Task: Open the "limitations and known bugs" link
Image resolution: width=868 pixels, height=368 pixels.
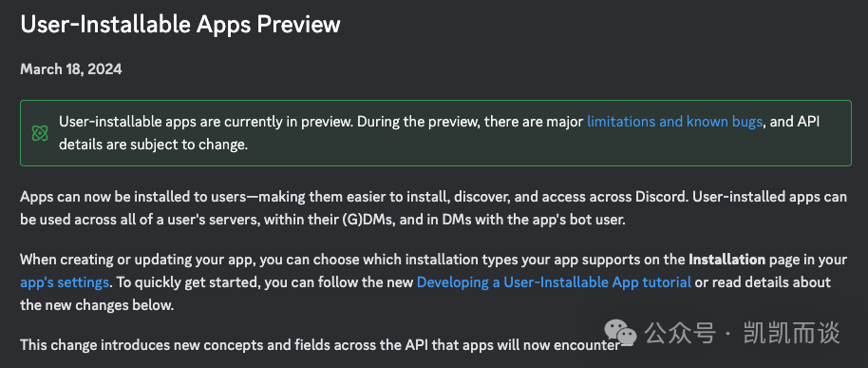Action: point(674,122)
